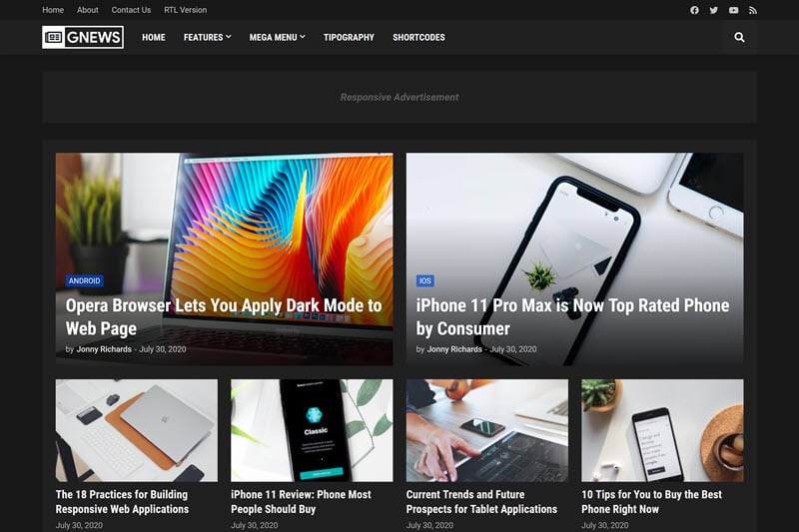Open the RSS feed icon
Image resolution: width=799 pixels, height=532 pixels.
pos(753,10)
